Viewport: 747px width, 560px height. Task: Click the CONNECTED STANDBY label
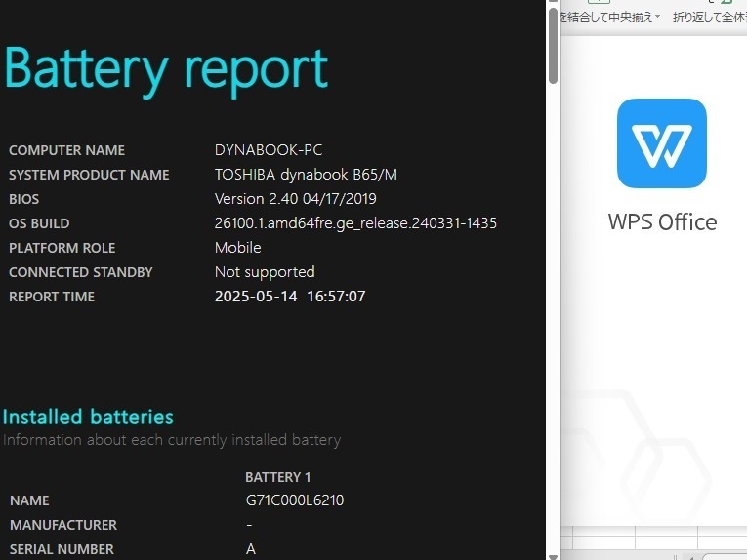point(80,272)
